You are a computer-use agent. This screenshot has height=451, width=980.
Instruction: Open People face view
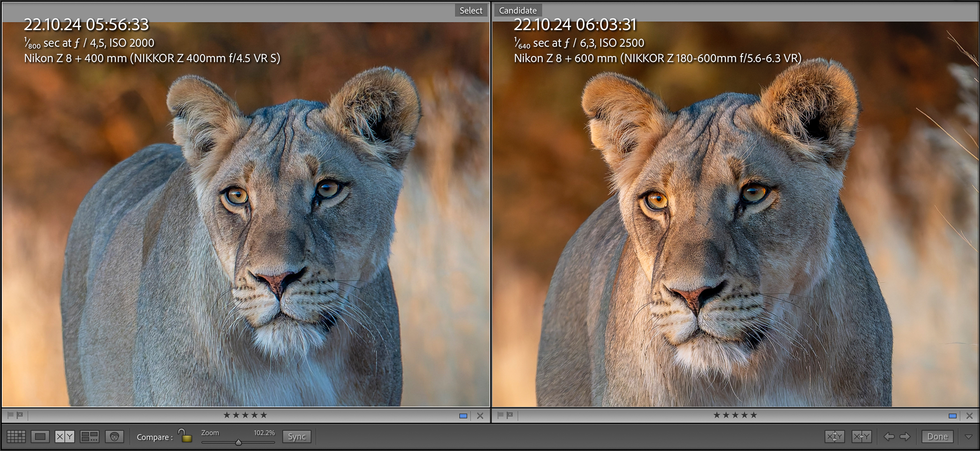coord(114,437)
